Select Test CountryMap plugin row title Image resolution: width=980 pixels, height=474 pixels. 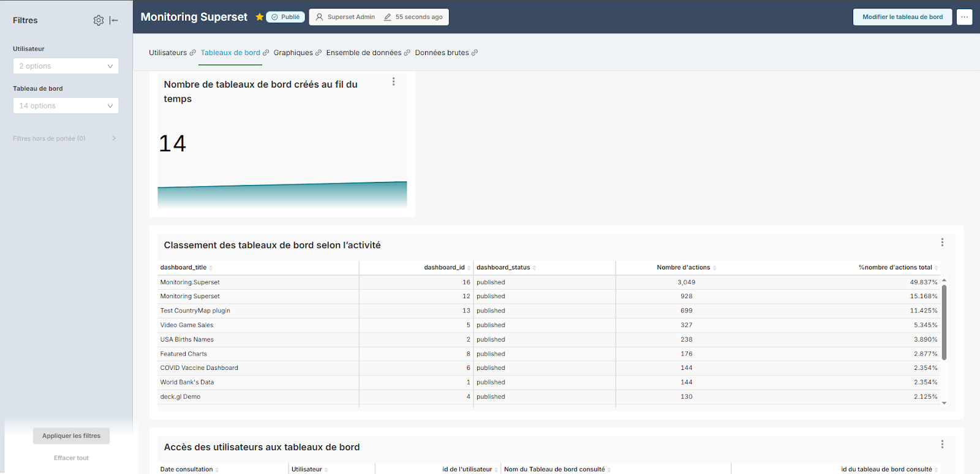tap(195, 310)
